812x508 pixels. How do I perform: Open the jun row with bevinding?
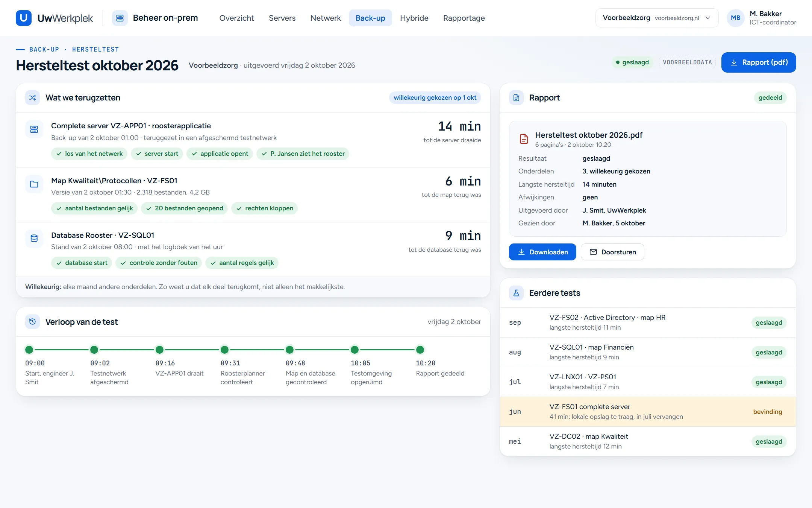[x=648, y=412]
